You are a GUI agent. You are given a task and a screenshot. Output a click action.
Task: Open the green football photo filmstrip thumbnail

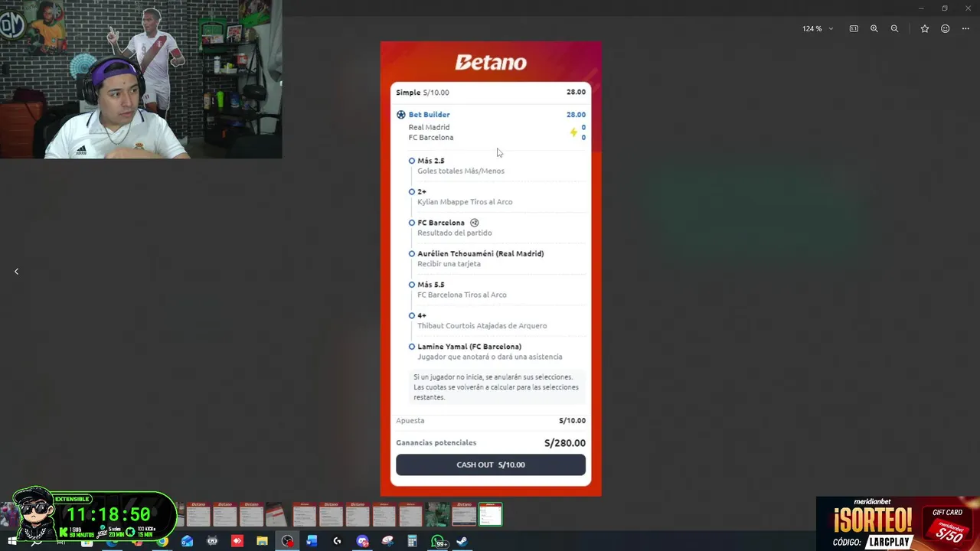point(438,514)
